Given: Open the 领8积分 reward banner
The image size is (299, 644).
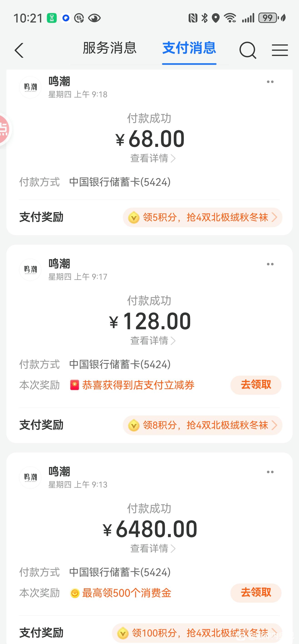Looking at the screenshot, I should click(202, 425).
